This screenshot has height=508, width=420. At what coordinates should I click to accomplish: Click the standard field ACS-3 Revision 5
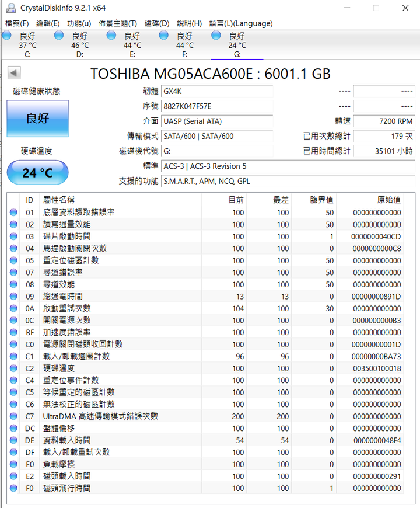pos(288,166)
